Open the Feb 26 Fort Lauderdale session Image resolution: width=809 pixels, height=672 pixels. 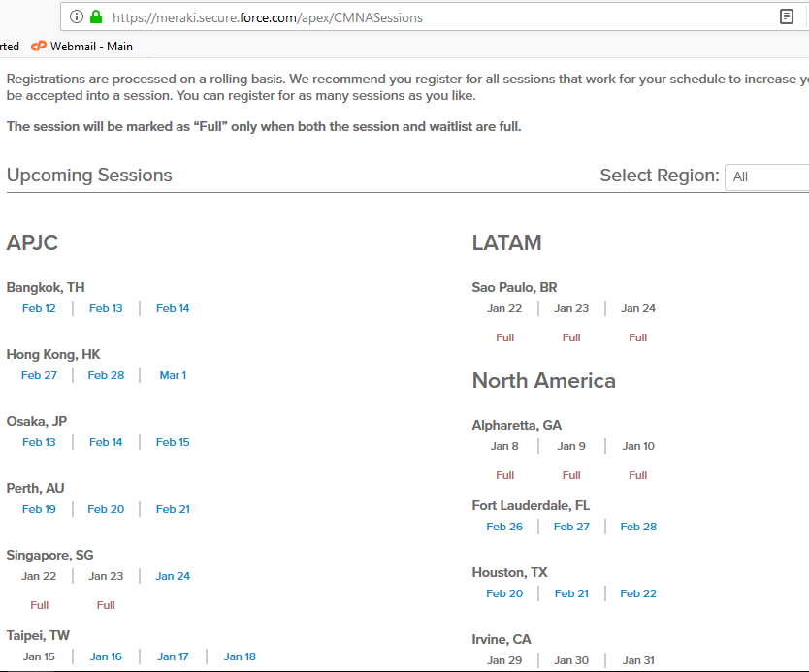[x=504, y=526]
